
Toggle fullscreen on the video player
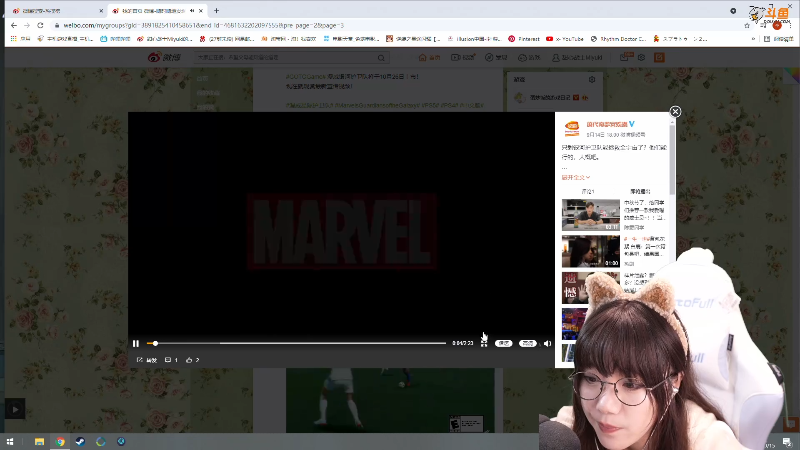point(484,343)
